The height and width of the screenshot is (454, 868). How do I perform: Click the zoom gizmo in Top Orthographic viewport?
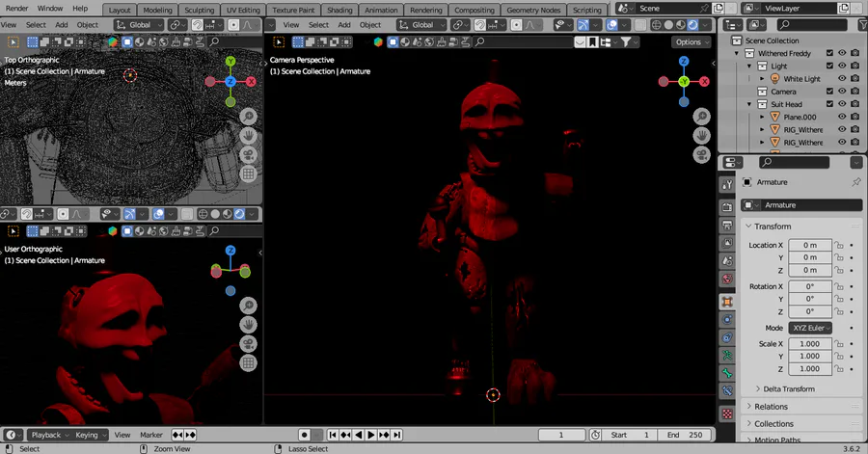tap(248, 116)
